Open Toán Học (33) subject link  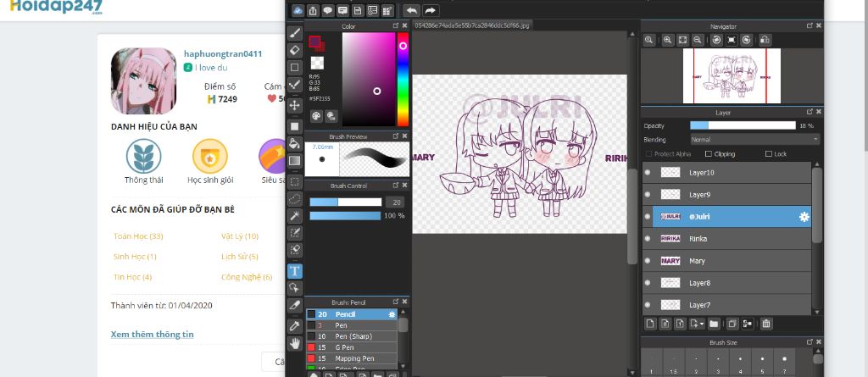coord(138,236)
